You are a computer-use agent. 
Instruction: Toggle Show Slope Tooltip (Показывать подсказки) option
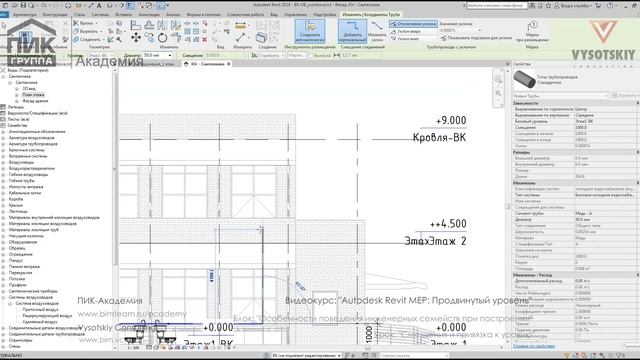pyautogui.click(x=476, y=38)
